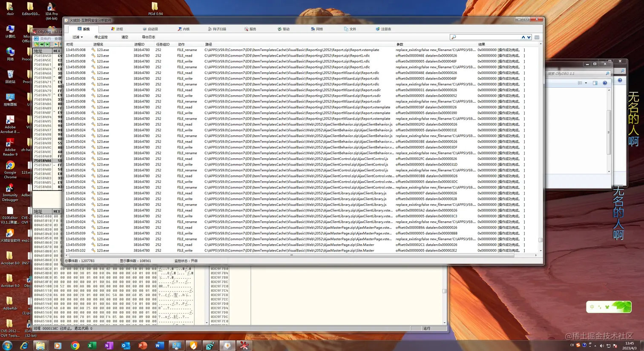Click the vertical scrollbar thumb in event list
The height and width of the screenshot is (351, 644).
coord(540,240)
